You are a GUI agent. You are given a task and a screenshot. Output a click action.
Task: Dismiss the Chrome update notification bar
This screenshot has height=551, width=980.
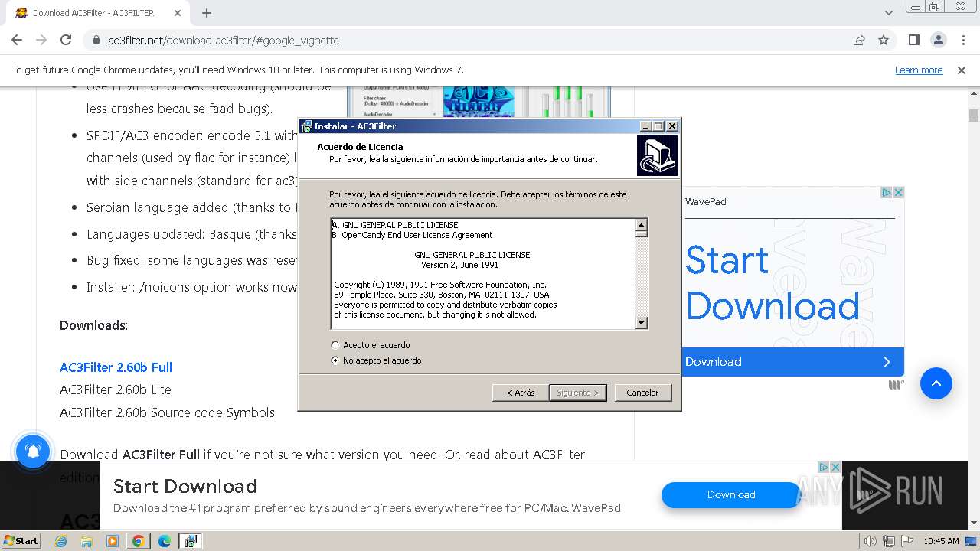click(962, 70)
